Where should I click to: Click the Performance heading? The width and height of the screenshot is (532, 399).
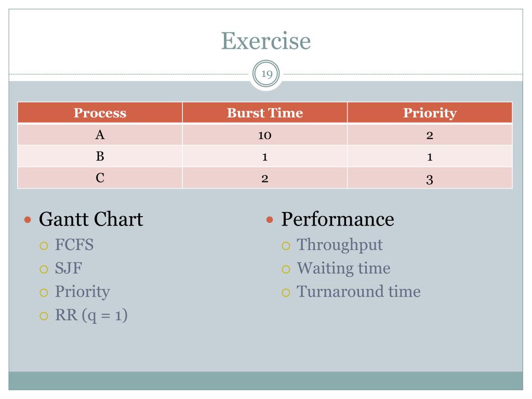338,219
